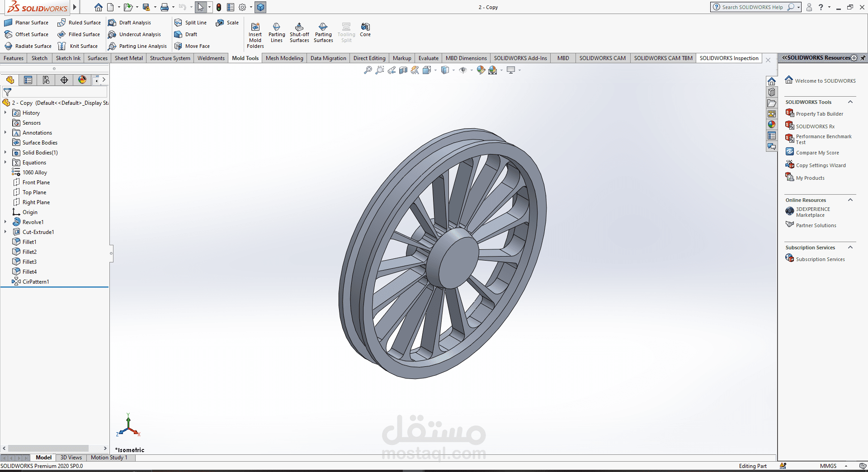Click the Offset Surface tool
This screenshot has height=472, width=868.
tap(26, 34)
